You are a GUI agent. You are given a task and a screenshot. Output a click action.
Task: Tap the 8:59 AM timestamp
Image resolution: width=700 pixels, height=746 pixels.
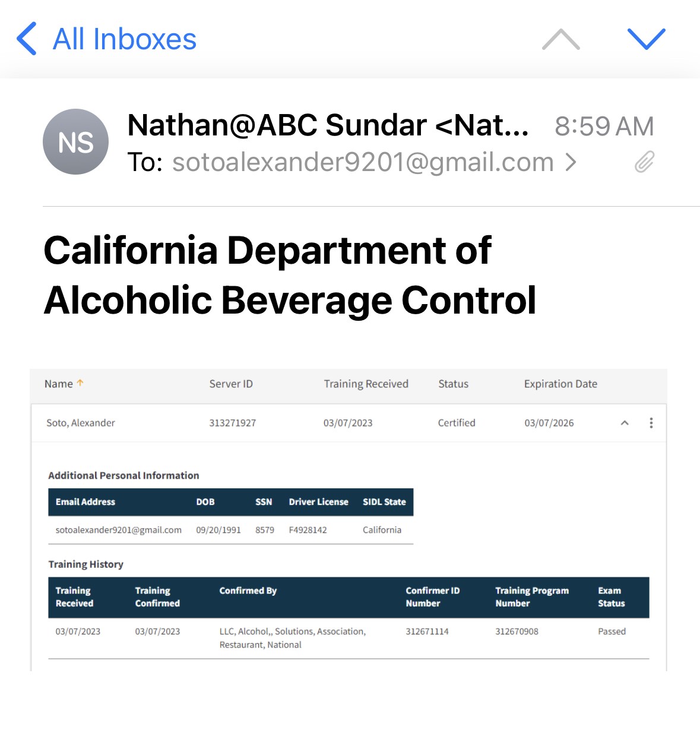pyautogui.click(x=604, y=126)
